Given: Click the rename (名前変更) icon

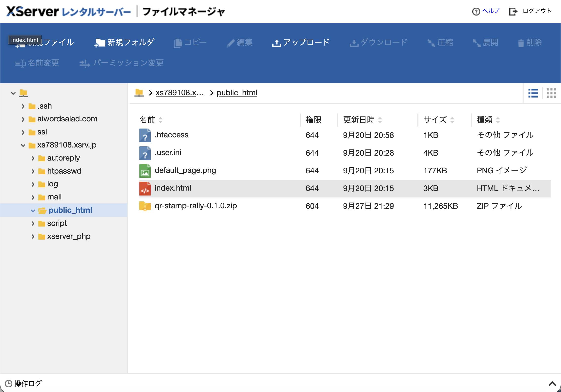Looking at the screenshot, I should pyautogui.click(x=20, y=64).
